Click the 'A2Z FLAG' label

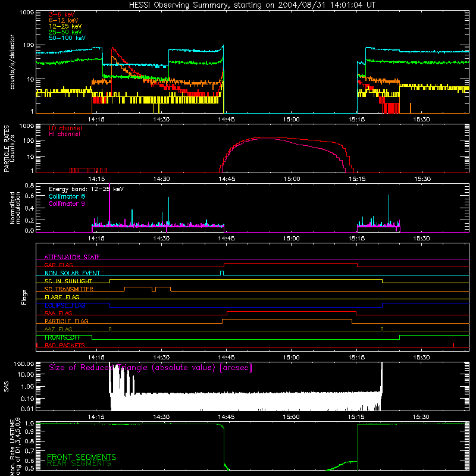pos(58,329)
